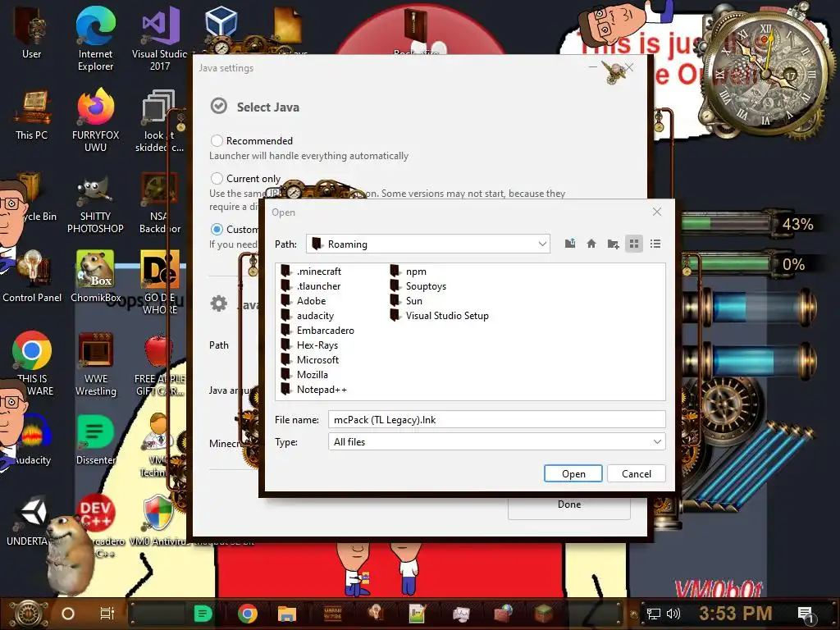Open the steampunk Start button
Viewport: 840px width, 630px height.
(x=29, y=614)
